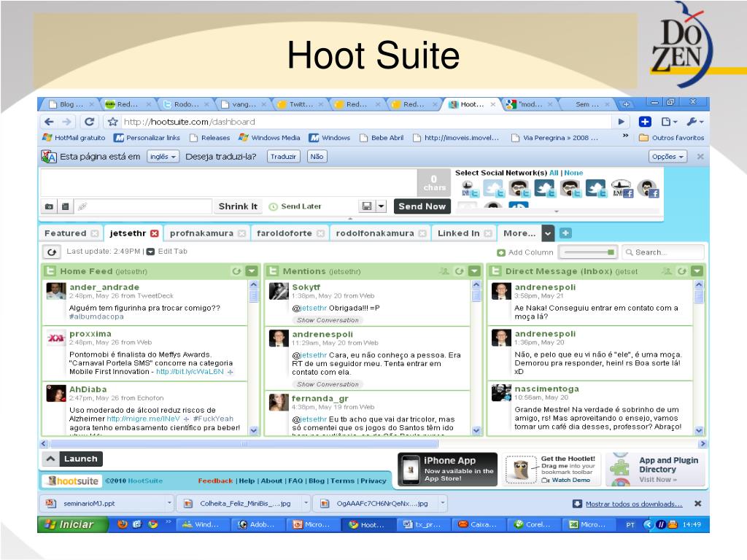Open the iPhone App banner
The image size is (747, 560).
pyautogui.click(x=447, y=470)
